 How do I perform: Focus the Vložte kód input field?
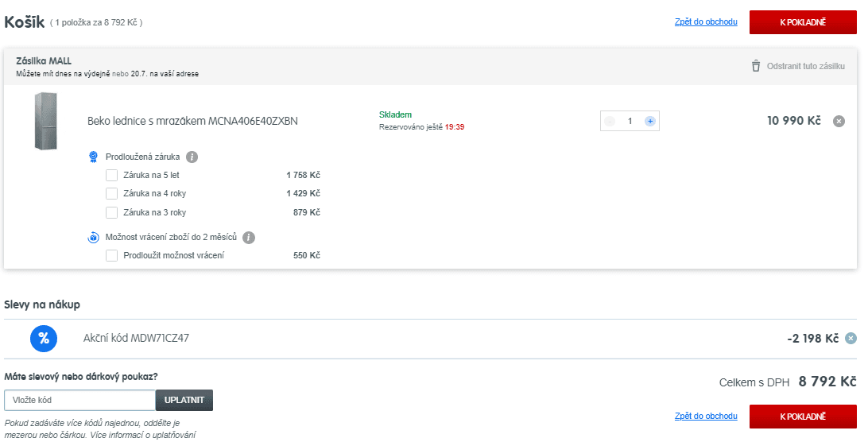[x=79, y=400]
